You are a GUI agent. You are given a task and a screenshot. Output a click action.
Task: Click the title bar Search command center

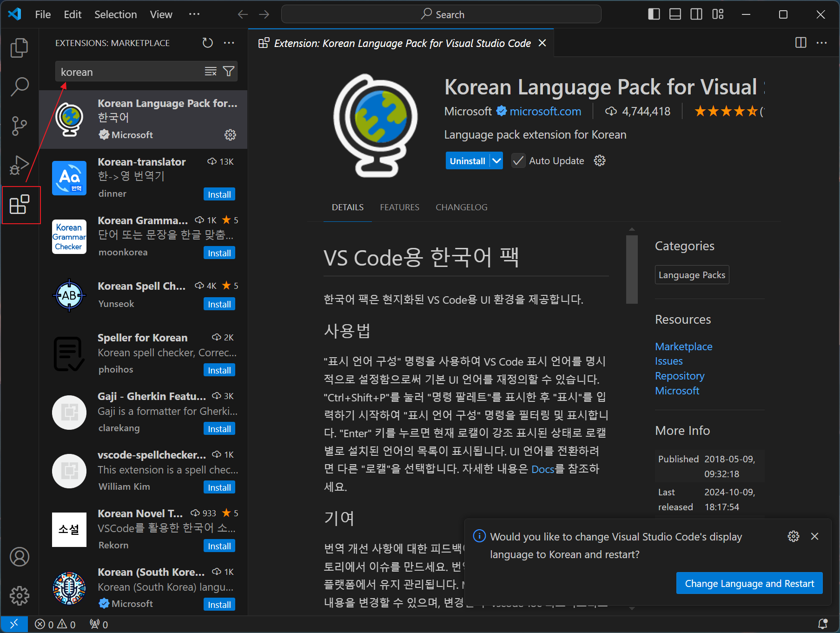pos(441,14)
